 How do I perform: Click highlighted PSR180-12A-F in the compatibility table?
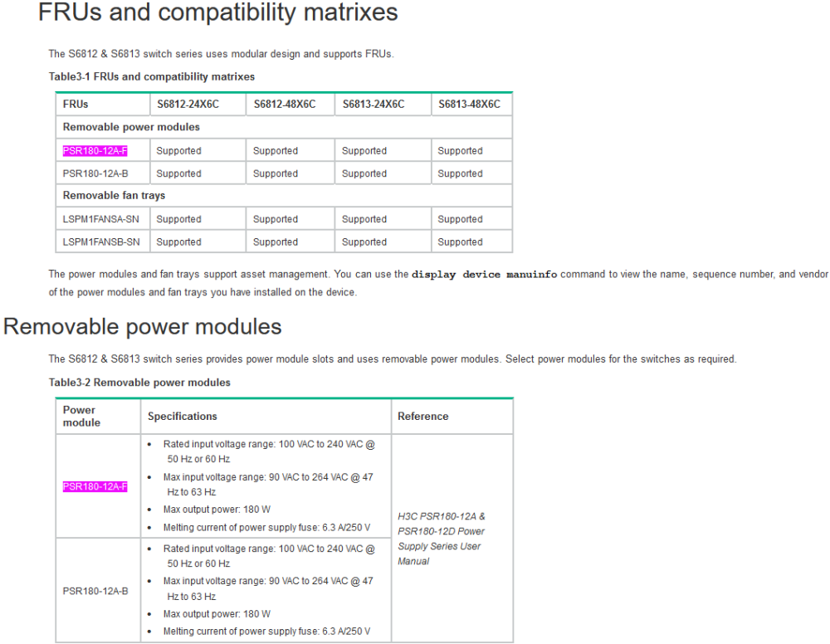tap(95, 151)
